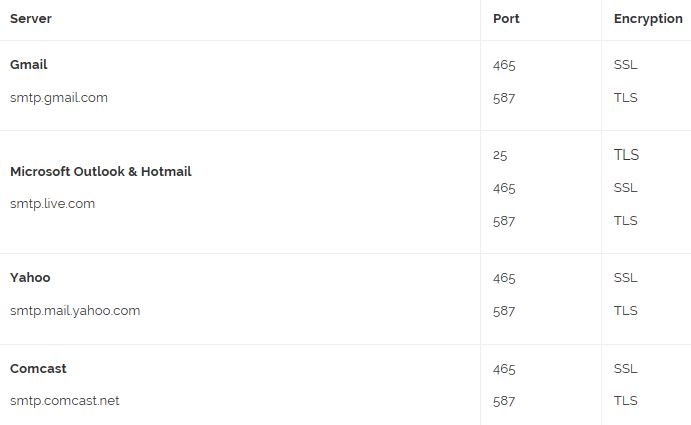
Task: Click the smtp.live.com address
Action: coord(52,204)
